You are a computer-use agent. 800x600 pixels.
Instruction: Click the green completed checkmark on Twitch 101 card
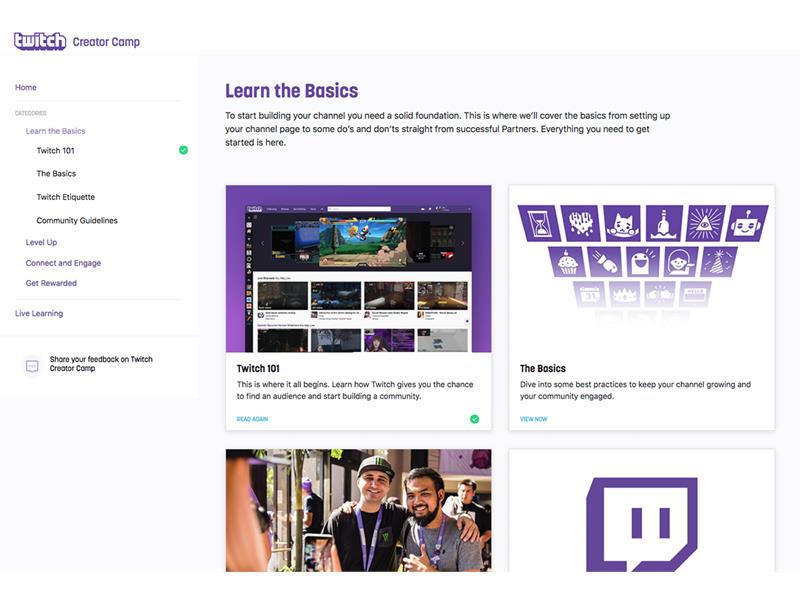(474, 419)
